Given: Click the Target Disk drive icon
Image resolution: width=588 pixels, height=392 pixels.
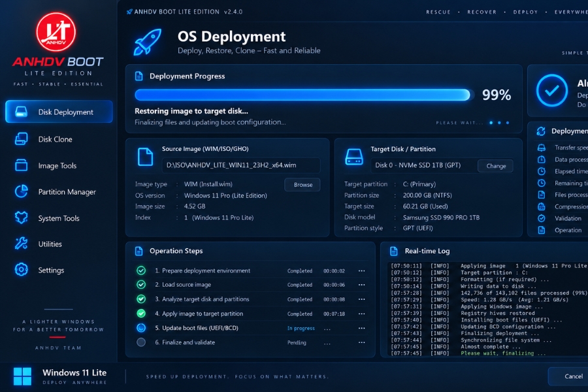Looking at the screenshot, I should (x=353, y=157).
